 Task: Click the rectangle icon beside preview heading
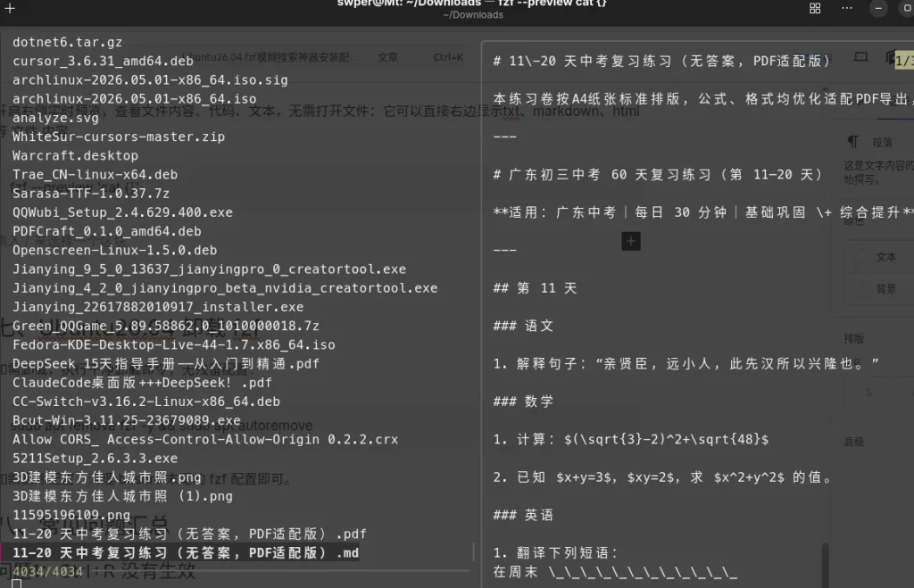861,57
